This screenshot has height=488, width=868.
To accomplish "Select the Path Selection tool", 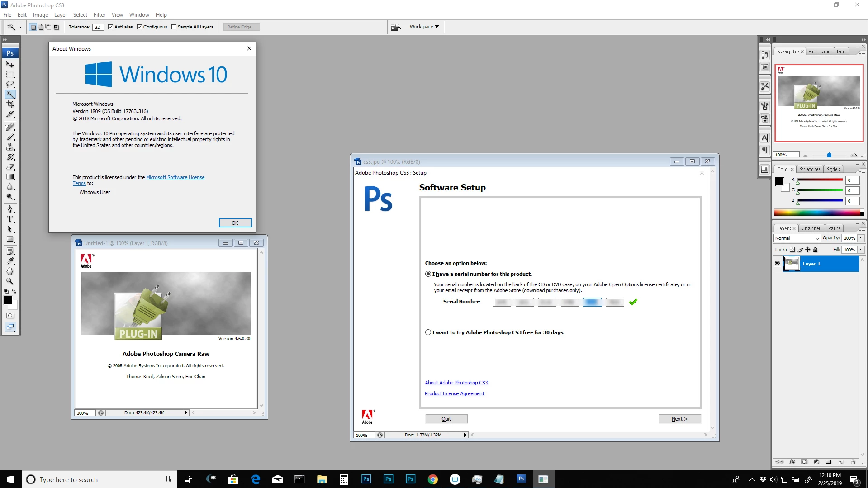I will click(x=10, y=229).
